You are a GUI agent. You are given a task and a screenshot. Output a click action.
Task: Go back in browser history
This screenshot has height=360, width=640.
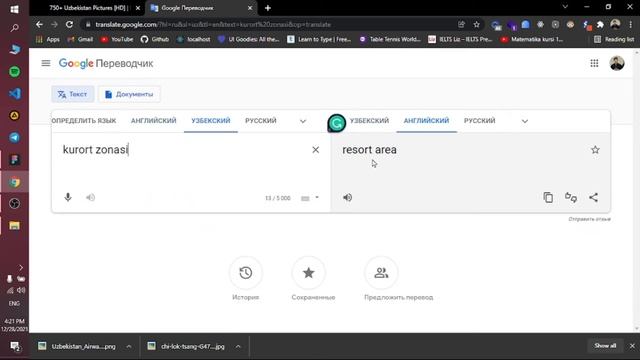coord(39,24)
